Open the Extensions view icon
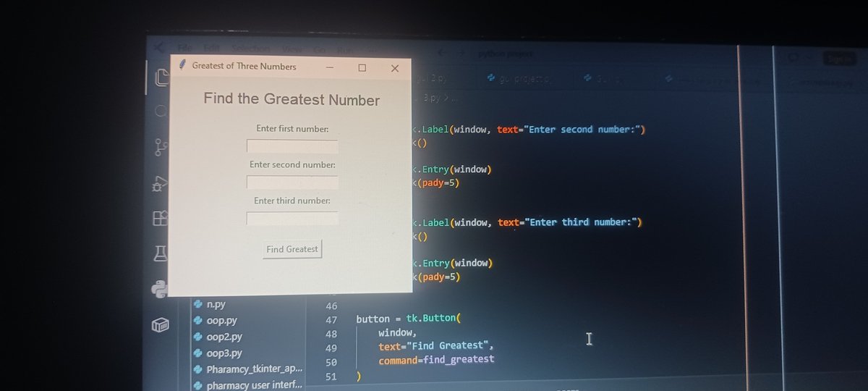868x391 pixels. click(x=160, y=218)
